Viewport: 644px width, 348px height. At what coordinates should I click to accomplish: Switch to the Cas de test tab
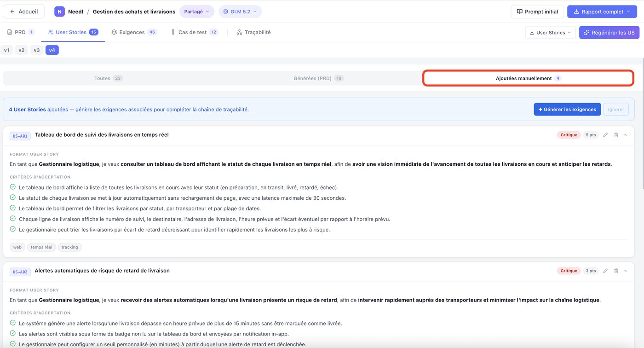pyautogui.click(x=194, y=32)
